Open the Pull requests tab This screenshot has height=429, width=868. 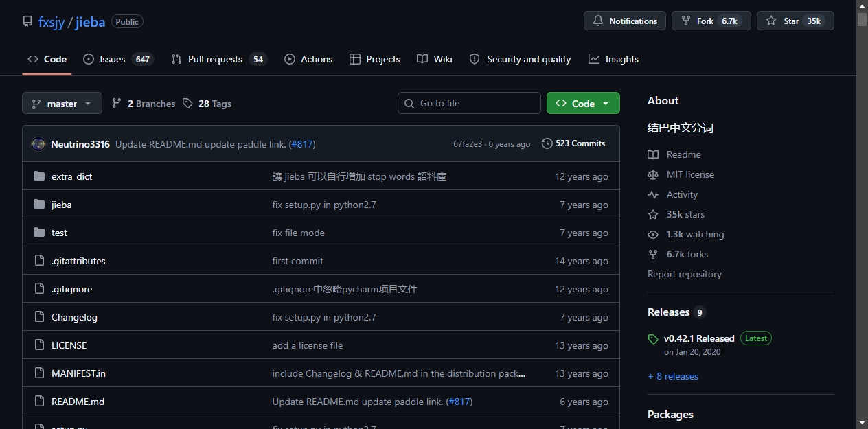click(218, 59)
